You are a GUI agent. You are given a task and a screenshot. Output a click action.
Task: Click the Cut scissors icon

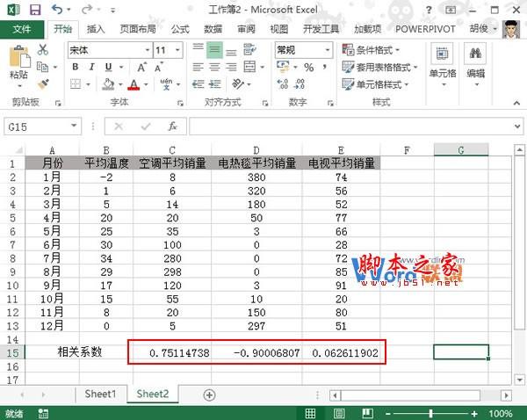click(x=43, y=50)
